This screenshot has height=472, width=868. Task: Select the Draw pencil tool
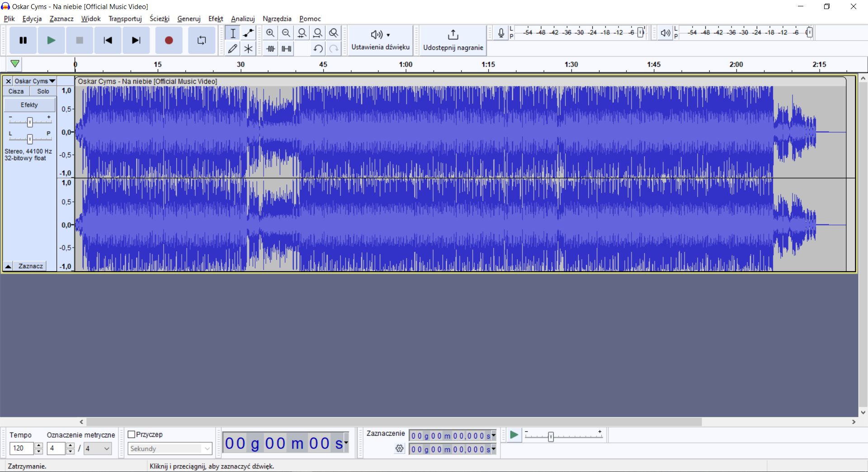coord(232,48)
